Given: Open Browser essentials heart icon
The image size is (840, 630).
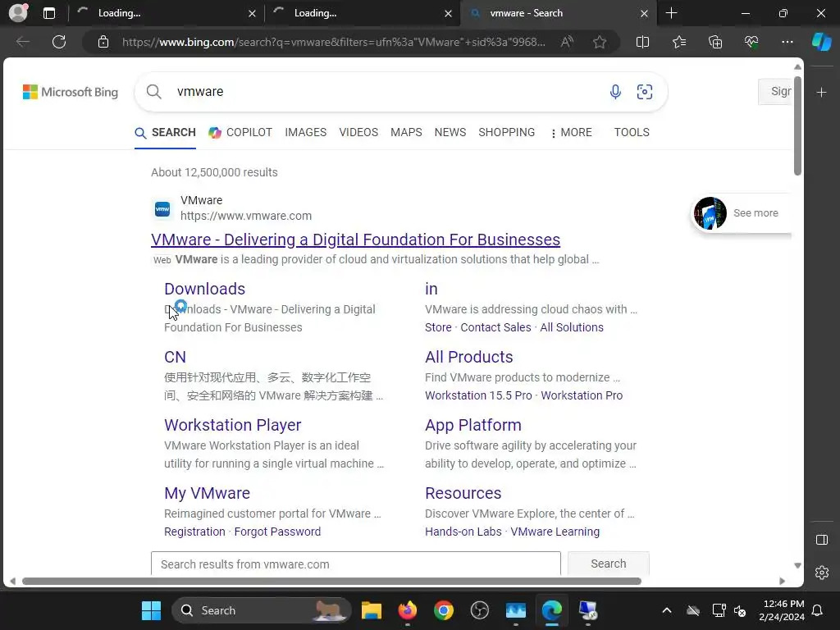Looking at the screenshot, I should (x=751, y=42).
